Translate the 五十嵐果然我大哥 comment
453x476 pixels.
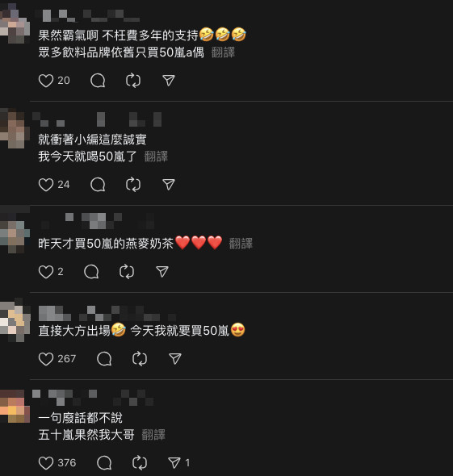pyautogui.click(x=153, y=435)
